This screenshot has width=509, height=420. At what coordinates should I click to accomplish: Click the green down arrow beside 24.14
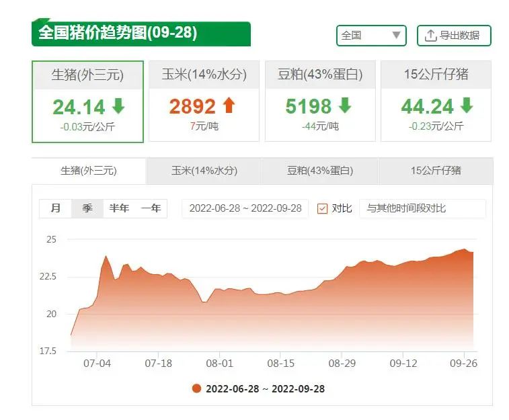(118, 106)
